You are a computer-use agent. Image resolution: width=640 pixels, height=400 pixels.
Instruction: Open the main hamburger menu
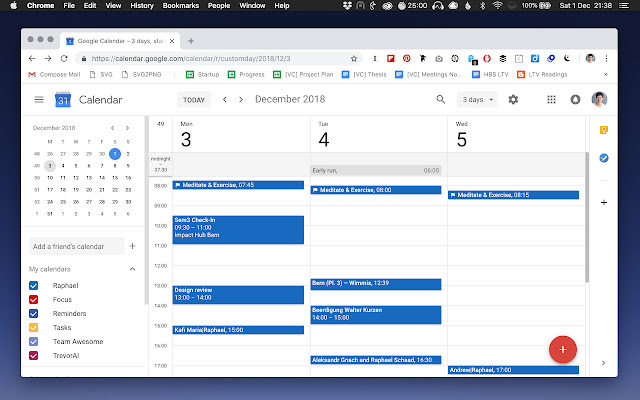(39, 100)
